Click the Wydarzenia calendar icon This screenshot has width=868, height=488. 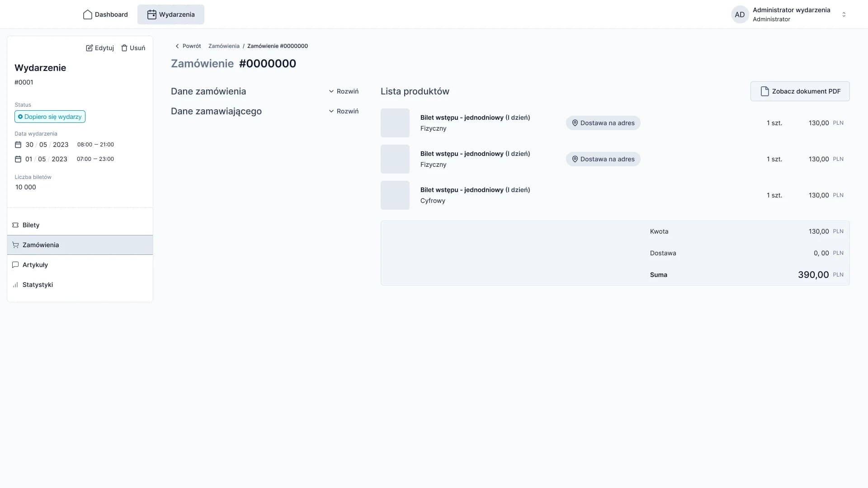152,14
